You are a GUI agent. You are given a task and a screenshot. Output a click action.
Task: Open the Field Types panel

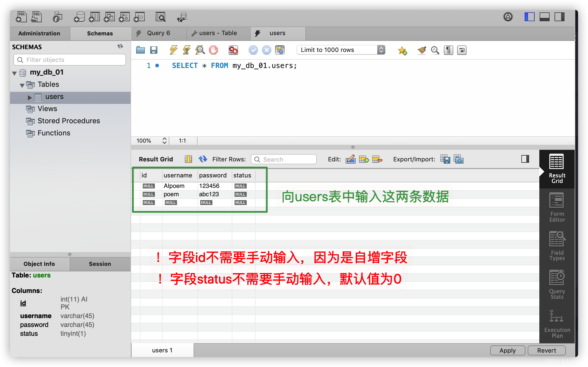[557, 246]
